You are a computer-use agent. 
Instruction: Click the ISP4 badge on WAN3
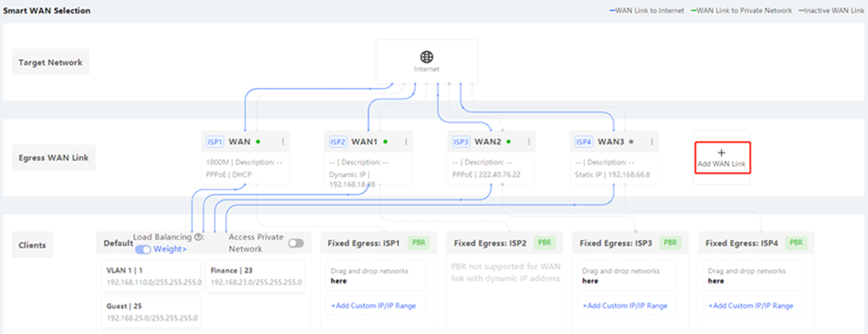(583, 142)
